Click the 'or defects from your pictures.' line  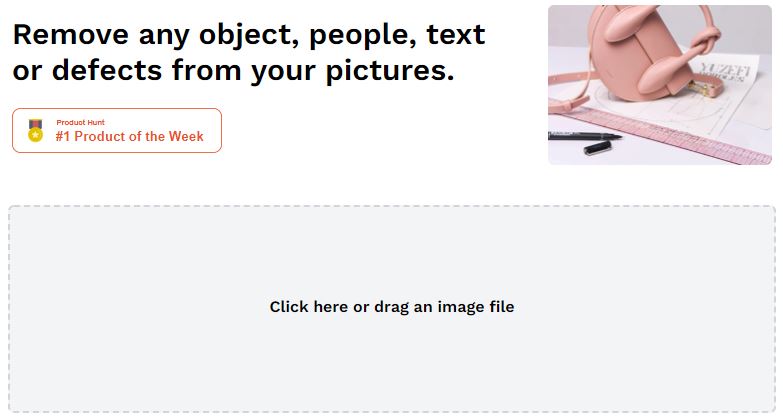coord(233,70)
